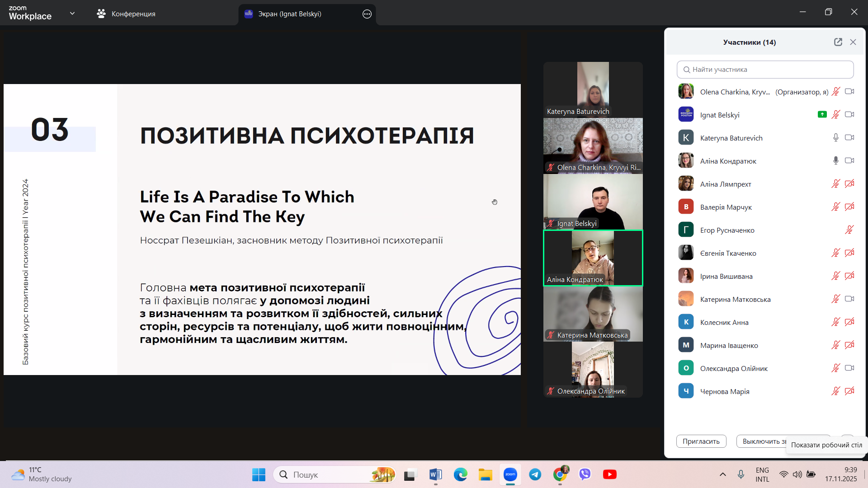This screenshot has height=488, width=868.
Task: Click the YouTube icon in the taskbar
Action: 609,474
